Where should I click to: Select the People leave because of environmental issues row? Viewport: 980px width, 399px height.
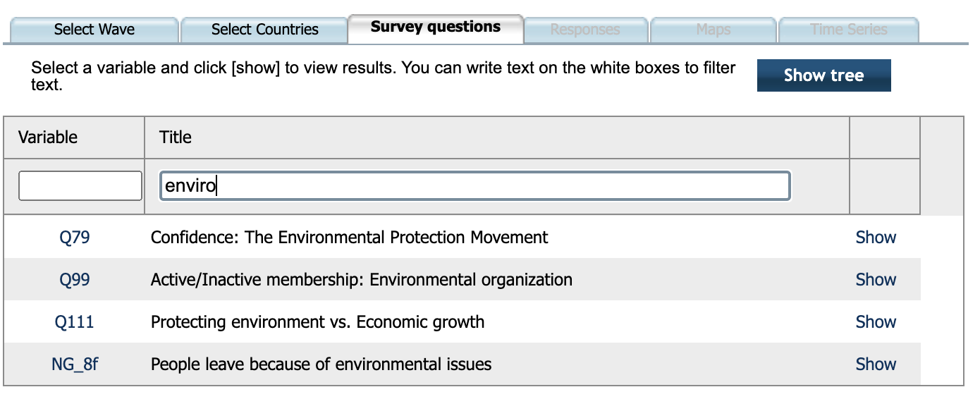point(321,364)
